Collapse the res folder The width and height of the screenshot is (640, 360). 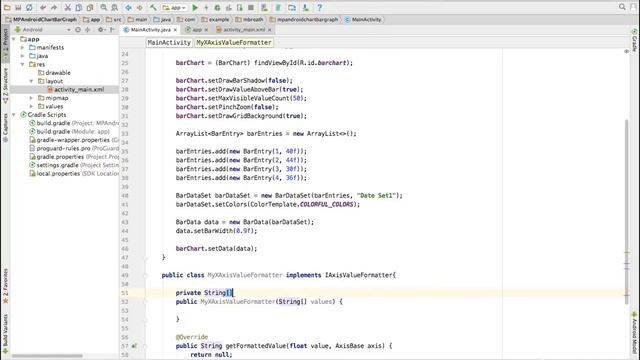23,64
